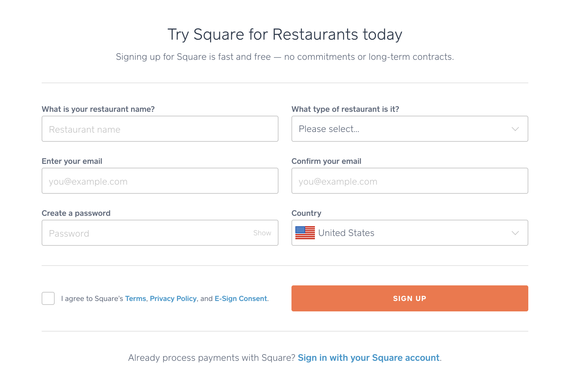Open Square's Terms page

(136, 298)
